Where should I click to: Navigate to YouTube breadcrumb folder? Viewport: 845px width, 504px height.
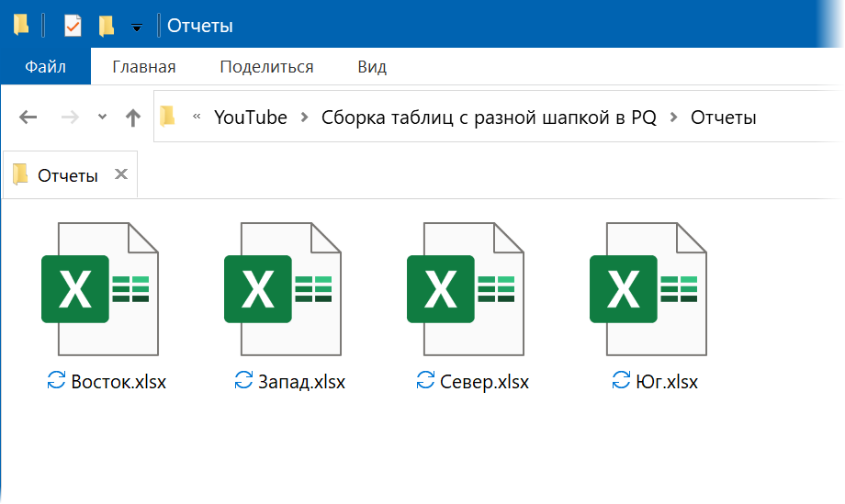pos(251,118)
